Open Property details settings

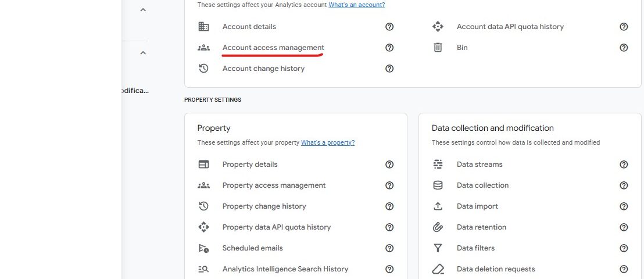coord(250,164)
